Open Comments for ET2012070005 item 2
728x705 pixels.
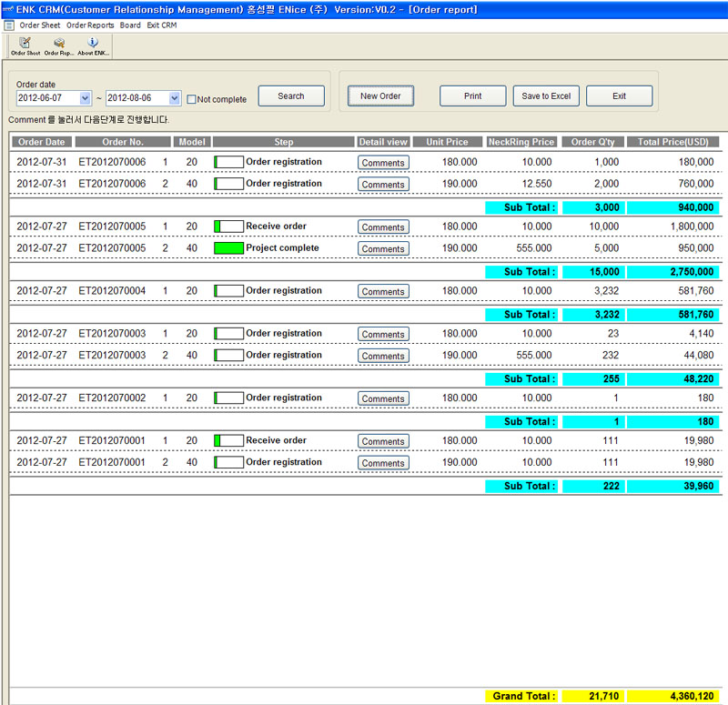pos(383,248)
